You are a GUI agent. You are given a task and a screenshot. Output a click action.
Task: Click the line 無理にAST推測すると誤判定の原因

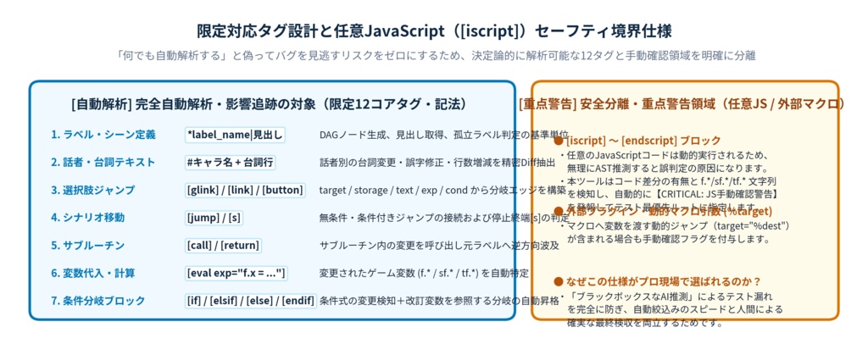[666, 168]
